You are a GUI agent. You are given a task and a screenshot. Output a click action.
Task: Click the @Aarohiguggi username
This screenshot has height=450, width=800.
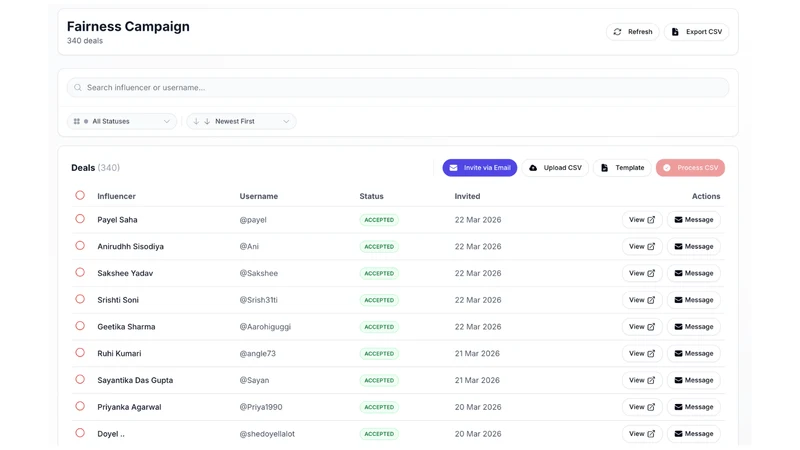265,327
